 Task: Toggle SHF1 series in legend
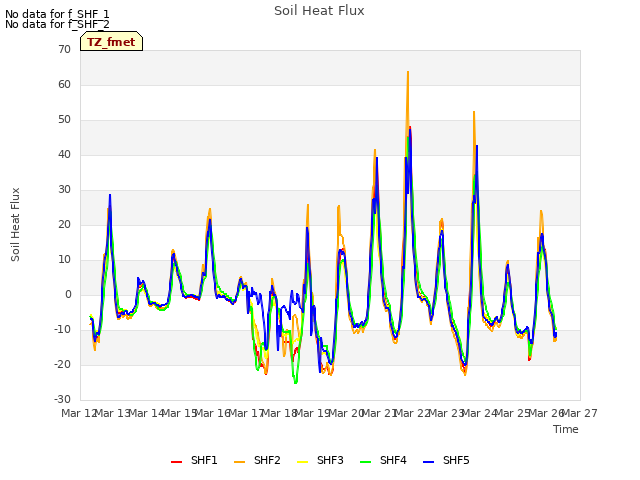[194, 460]
